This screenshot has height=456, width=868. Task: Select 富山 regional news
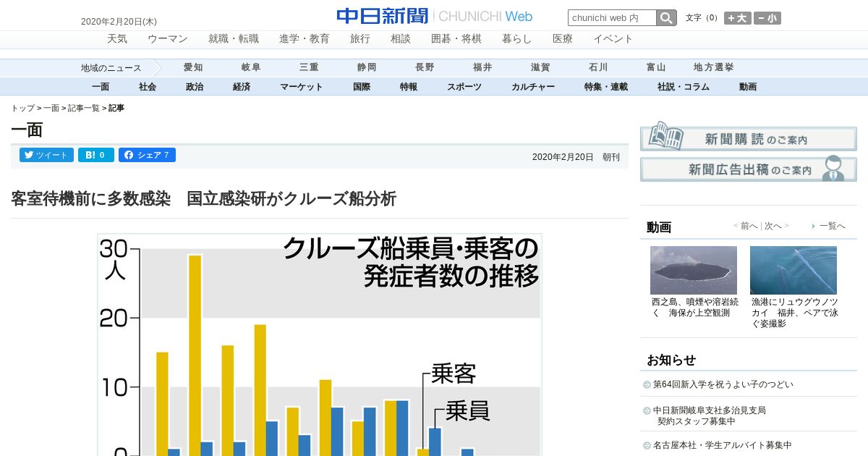tap(656, 67)
